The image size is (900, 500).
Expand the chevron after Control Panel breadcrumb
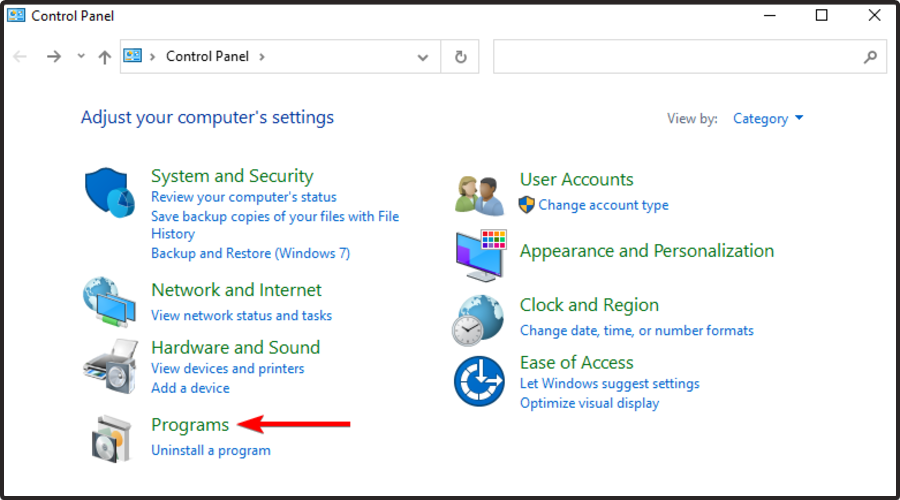[x=262, y=57]
